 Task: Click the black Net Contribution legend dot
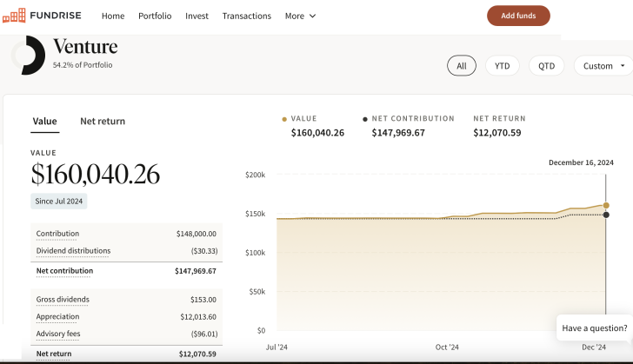pyautogui.click(x=365, y=119)
